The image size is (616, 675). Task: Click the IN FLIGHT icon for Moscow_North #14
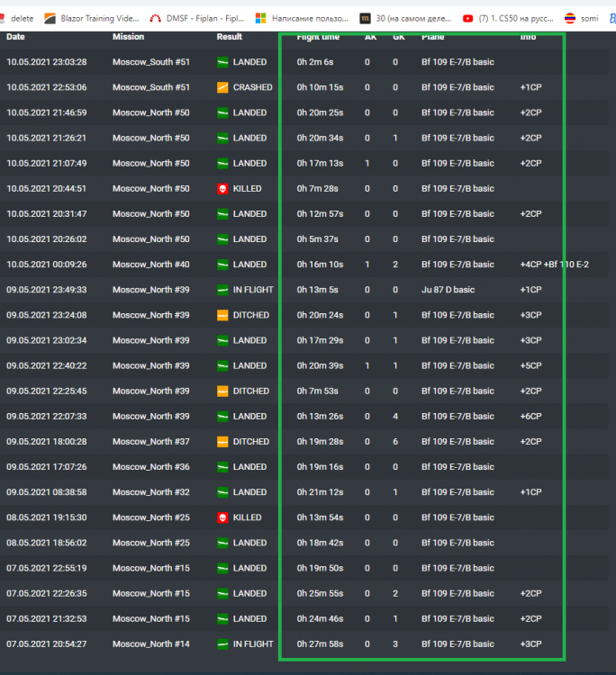[x=222, y=644]
